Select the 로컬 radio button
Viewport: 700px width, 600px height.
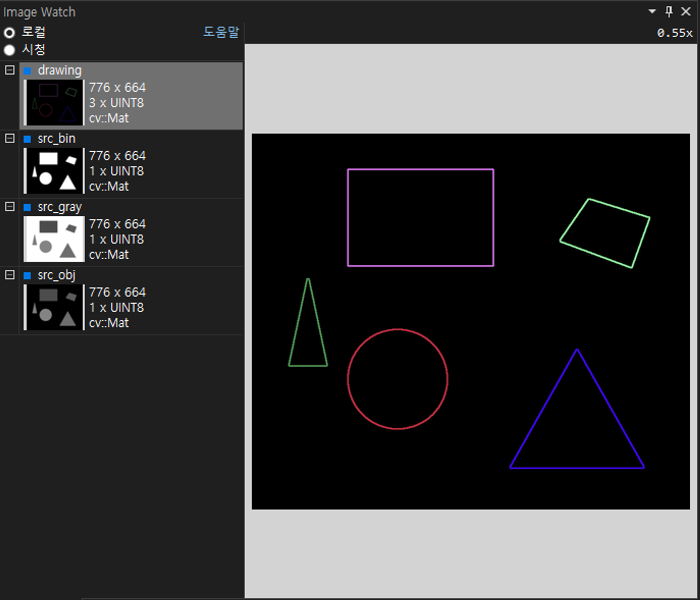click(x=10, y=33)
